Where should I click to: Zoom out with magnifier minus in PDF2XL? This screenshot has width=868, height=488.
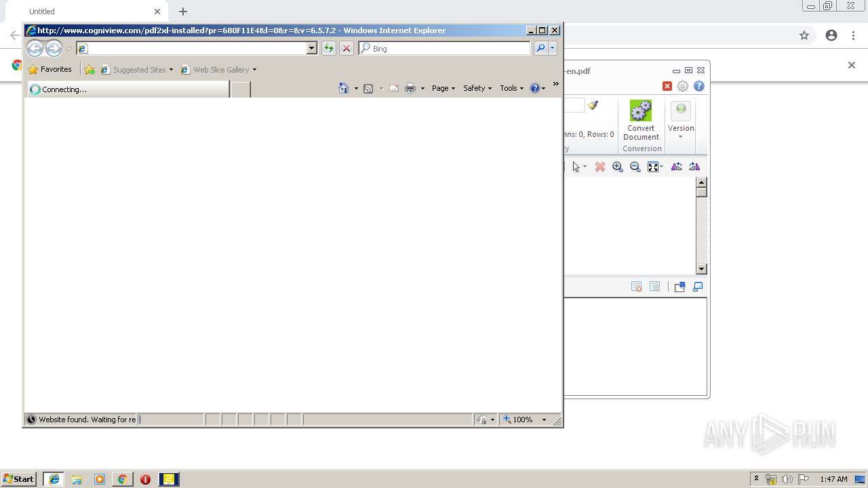tap(635, 167)
